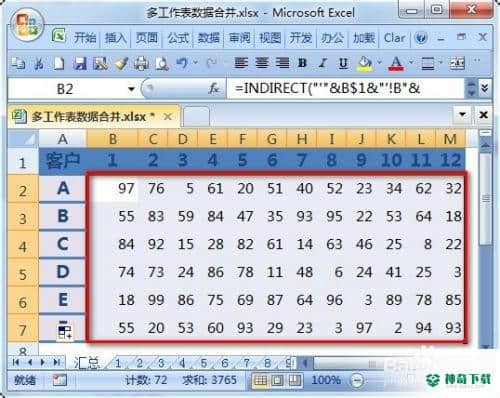
Task: Switch to the 汇总 sheet tab
Action: pyautogui.click(x=87, y=363)
